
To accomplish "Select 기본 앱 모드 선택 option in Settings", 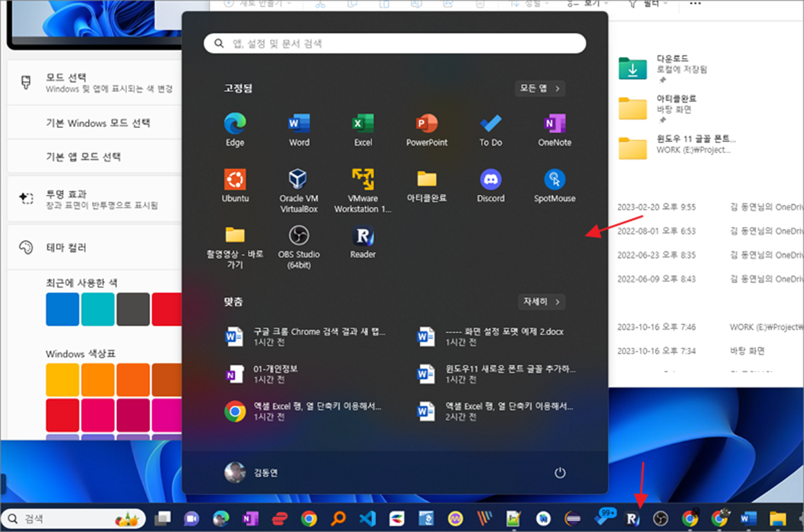I will click(95, 156).
